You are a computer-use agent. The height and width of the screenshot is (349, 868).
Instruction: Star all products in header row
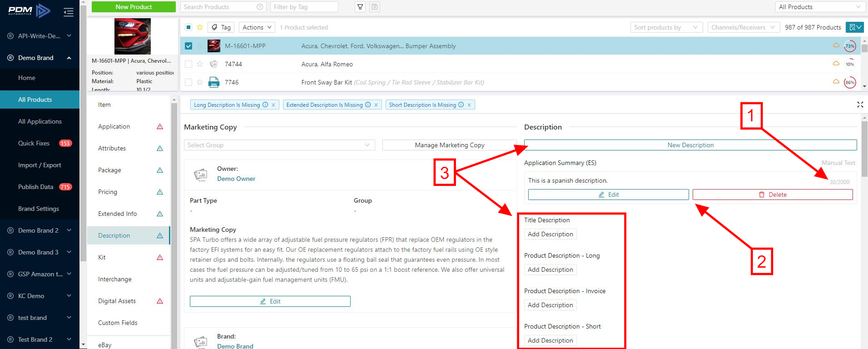click(200, 27)
